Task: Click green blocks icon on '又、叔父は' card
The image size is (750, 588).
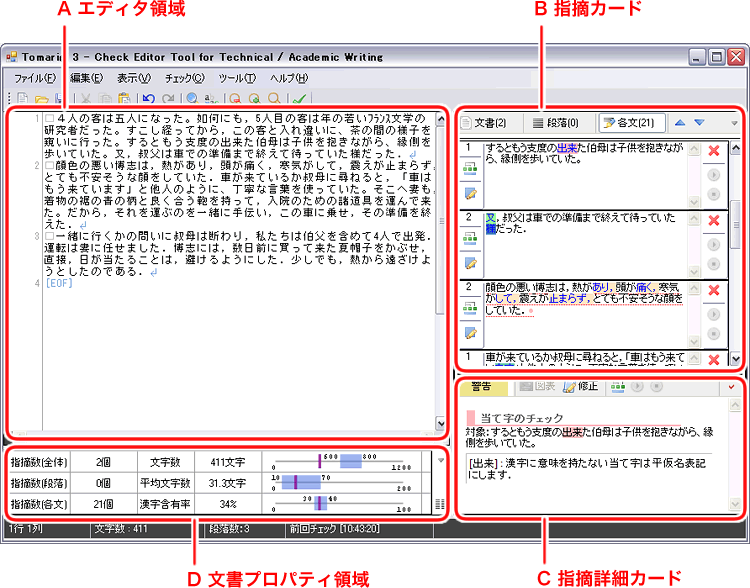Action: (470, 238)
